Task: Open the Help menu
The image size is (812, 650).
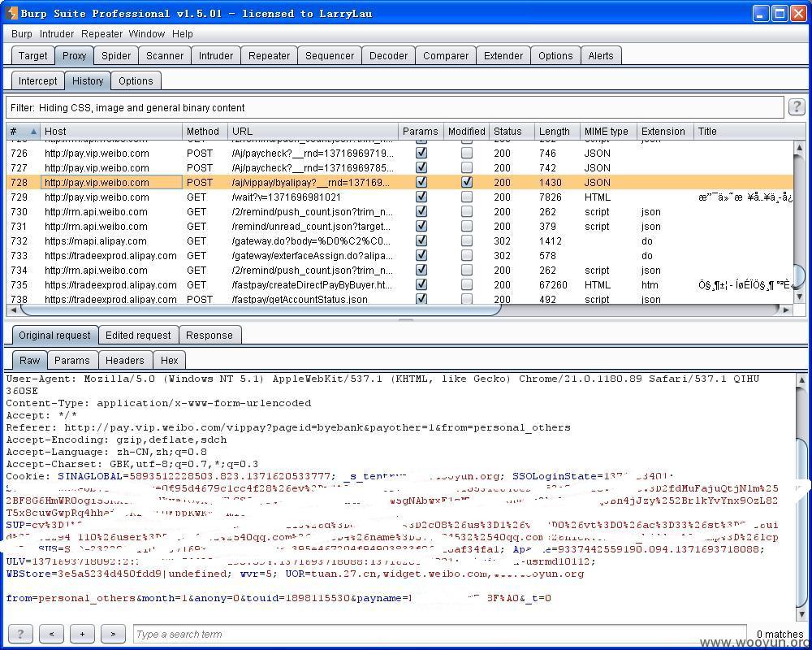Action: tap(182, 33)
